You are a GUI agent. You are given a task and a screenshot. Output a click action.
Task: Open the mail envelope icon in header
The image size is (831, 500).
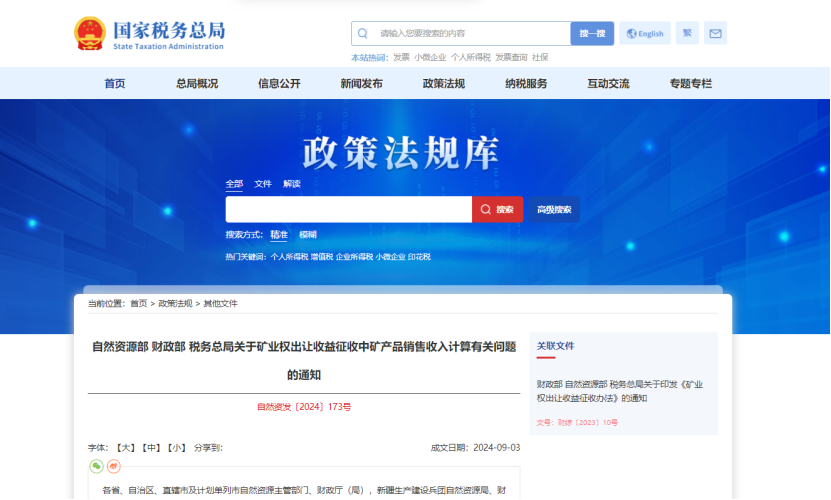715,33
